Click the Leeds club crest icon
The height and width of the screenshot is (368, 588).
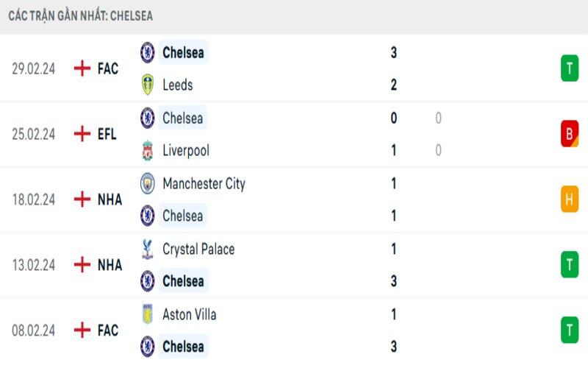pos(148,85)
